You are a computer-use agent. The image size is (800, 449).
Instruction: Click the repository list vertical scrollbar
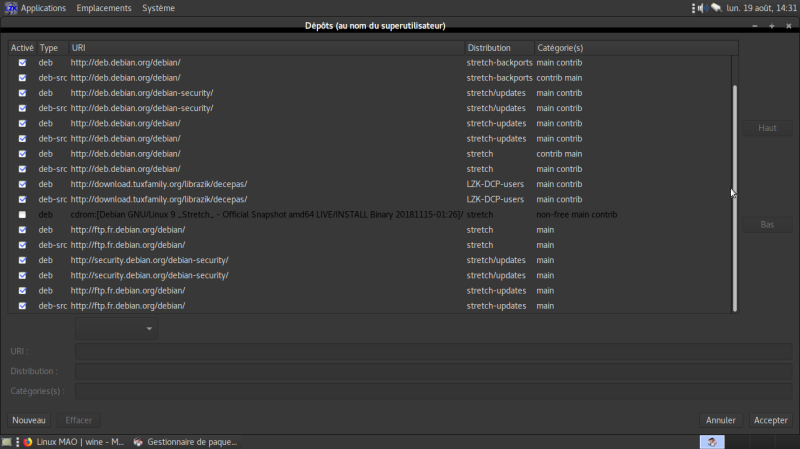tap(735, 198)
